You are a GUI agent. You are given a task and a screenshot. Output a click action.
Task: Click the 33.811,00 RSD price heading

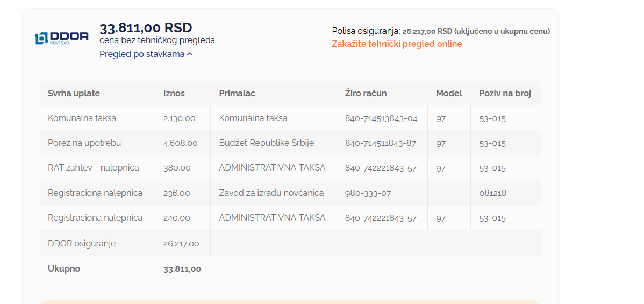(146, 27)
